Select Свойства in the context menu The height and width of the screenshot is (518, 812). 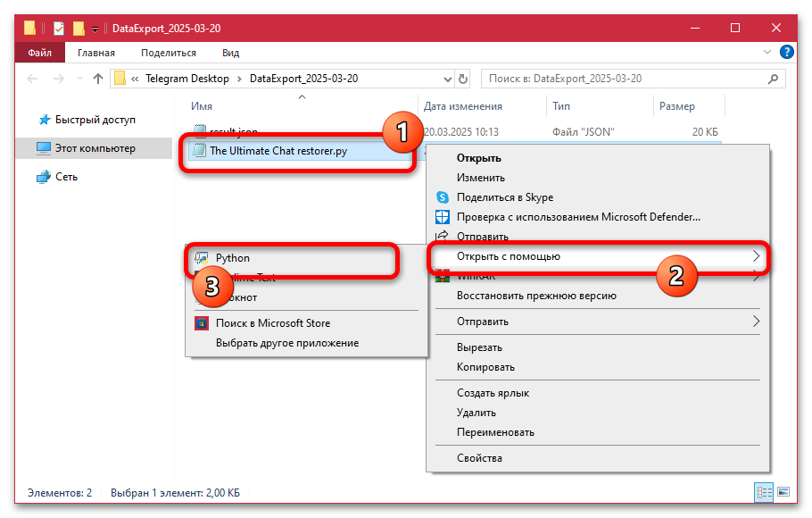[x=479, y=458]
